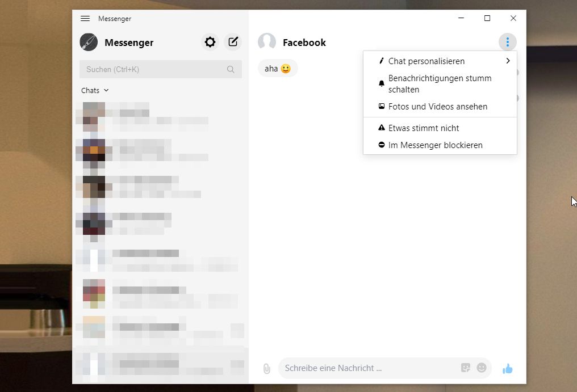577x392 pixels.
Task: Minimize the Messenger window
Action: click(461, 18)
